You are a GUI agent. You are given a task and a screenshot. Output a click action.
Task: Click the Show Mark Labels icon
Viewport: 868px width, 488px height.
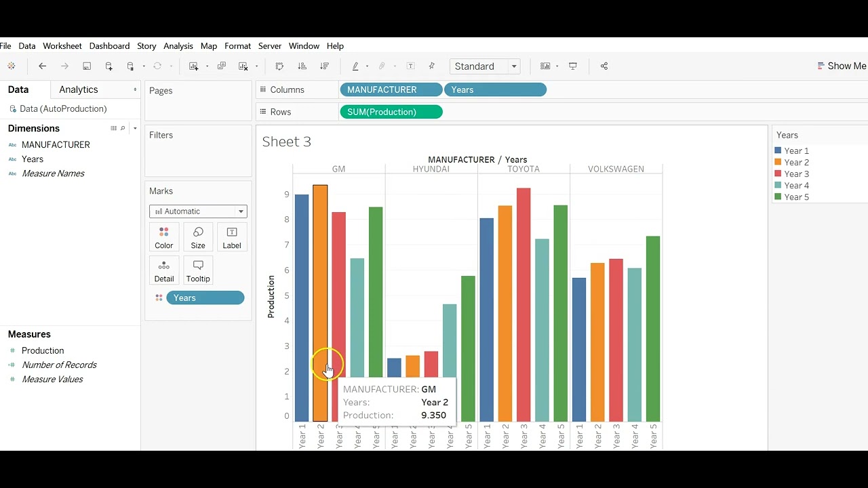410,66
